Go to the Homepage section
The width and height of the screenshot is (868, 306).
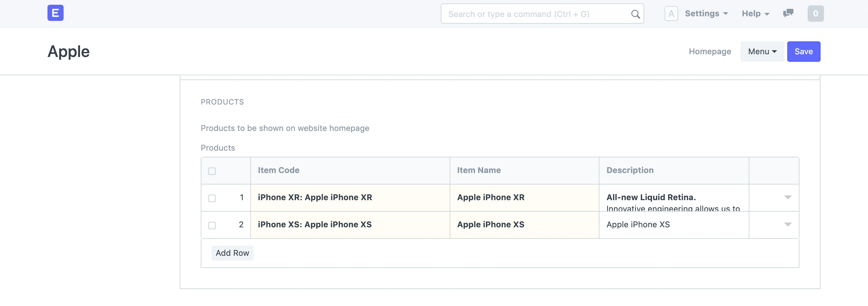(710, 51)
